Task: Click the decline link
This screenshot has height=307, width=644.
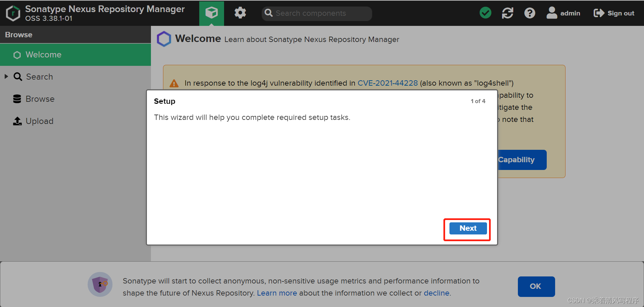Action: 436,293
